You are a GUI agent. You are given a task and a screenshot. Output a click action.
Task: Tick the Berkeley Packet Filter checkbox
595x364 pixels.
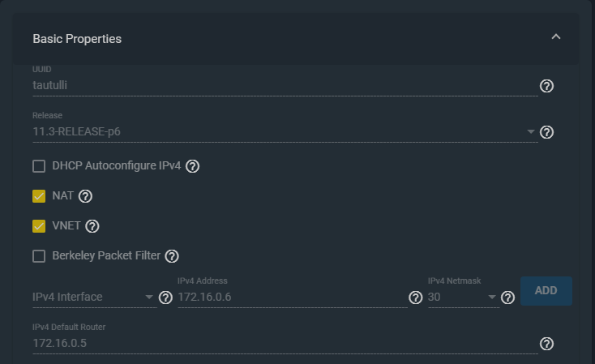pos(39,256)
